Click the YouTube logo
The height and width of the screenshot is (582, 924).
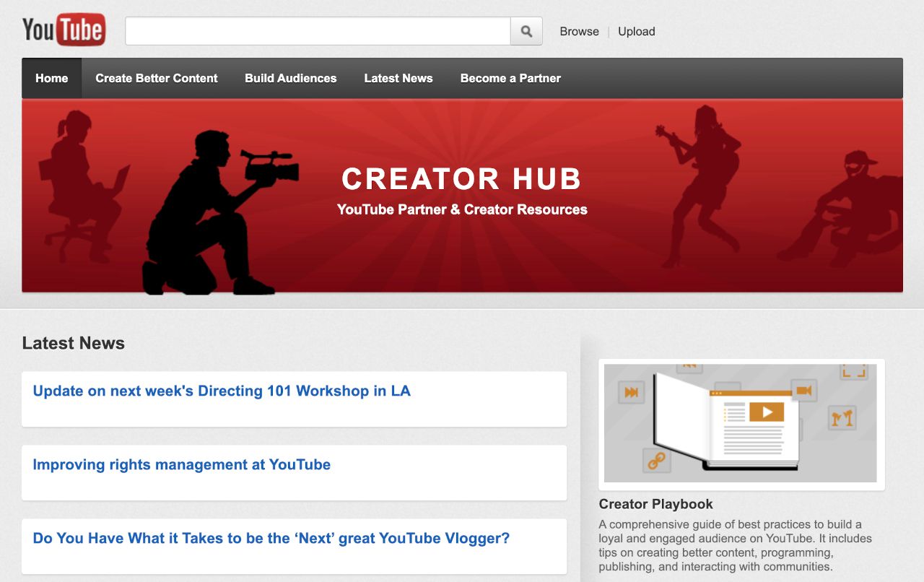[x=64, y=30]
